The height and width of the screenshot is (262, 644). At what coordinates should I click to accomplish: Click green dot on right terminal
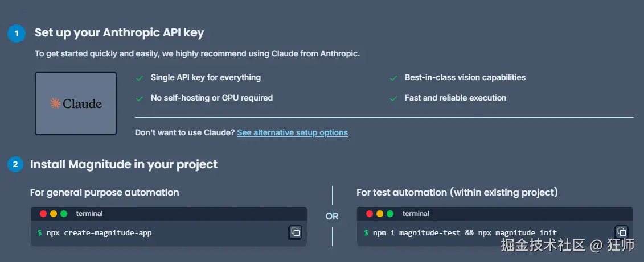pyautogui.click(x=390, y=214)
